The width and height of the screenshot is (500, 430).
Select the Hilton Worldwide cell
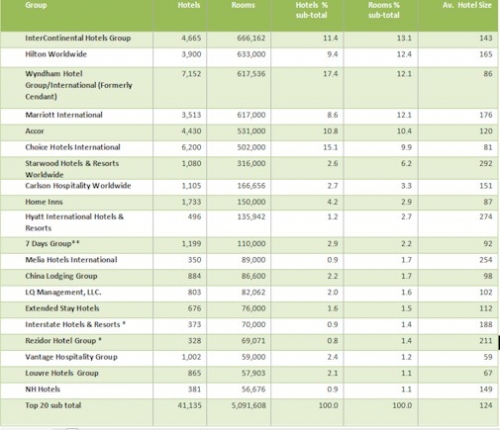[56, 54]
